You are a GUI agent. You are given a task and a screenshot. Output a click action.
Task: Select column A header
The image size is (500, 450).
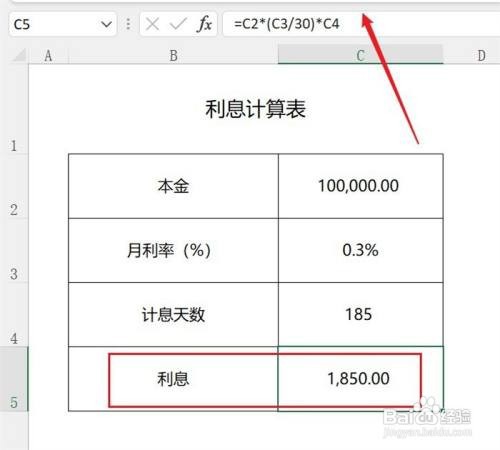48,55
